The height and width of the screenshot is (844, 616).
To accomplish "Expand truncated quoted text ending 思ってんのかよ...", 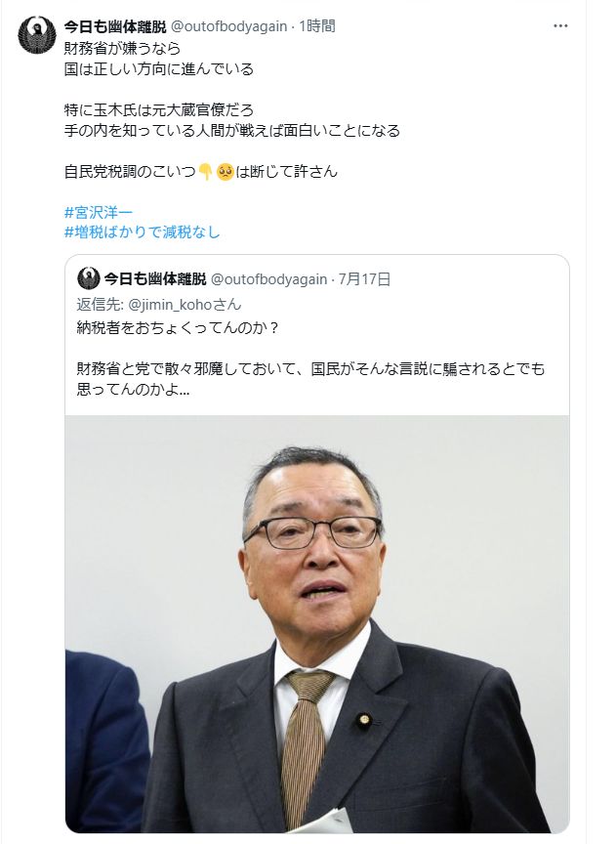I will click(133, 390).
